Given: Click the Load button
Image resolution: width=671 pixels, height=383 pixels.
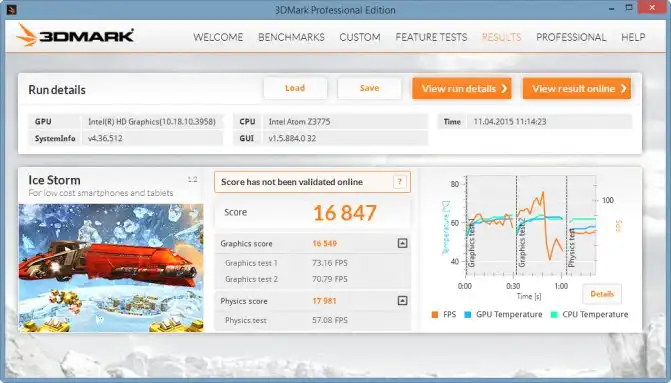Looking at the screenshot, I should tap(295, 88).
